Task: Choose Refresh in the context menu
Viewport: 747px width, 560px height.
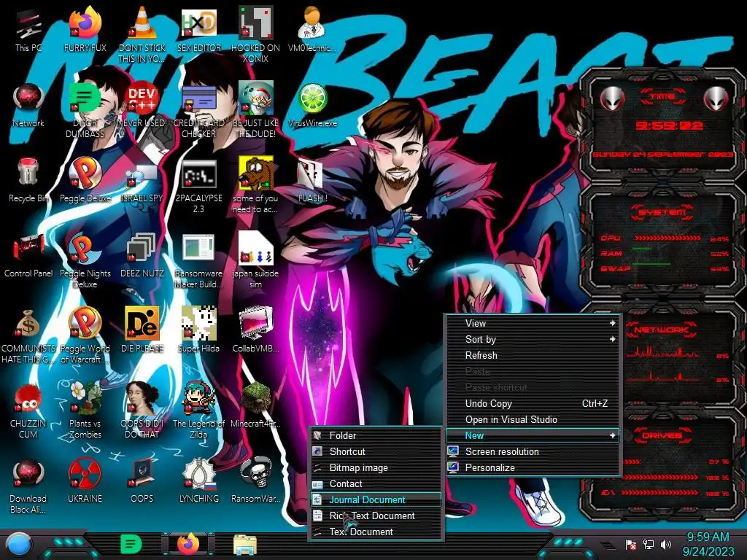Action: point(533,355)
